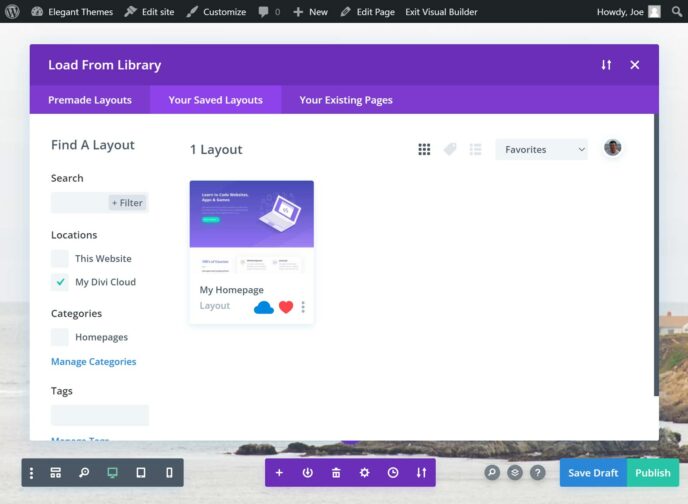Select desktop view mode
The width and height of the screenshot is (688, 504).
point(113,473)
